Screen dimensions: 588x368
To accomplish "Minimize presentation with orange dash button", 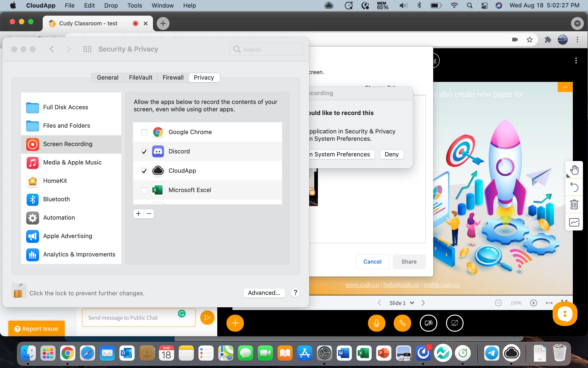I will click(565, 87).
